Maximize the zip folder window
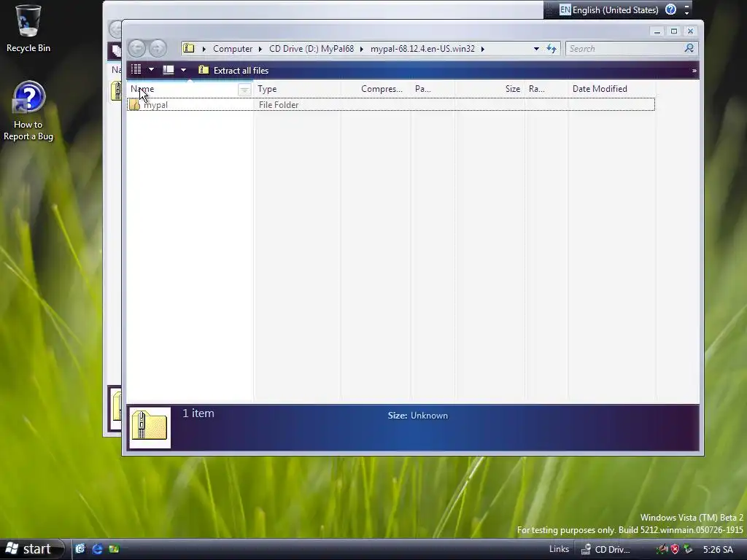 [673, 31]
